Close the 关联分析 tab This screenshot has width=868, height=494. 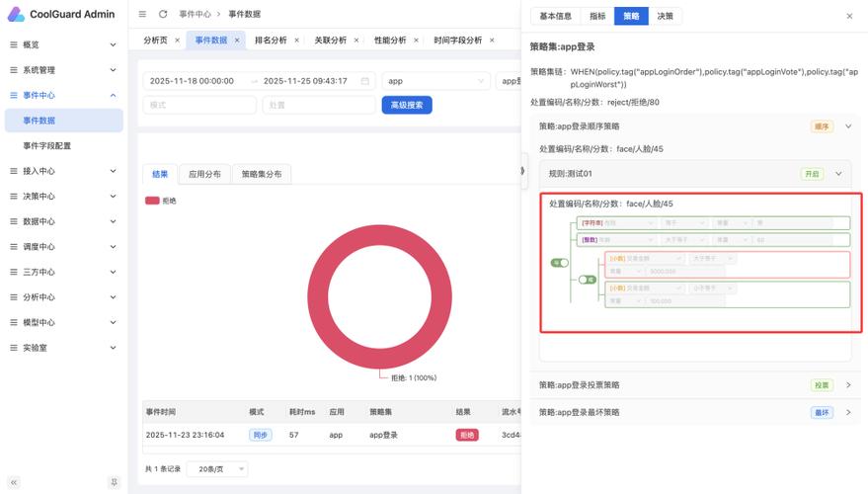(356, 41)
